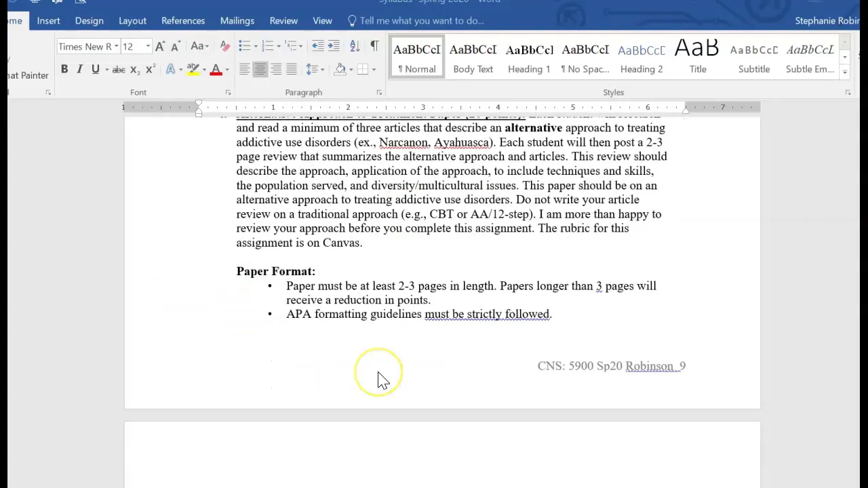The width and height of the screenshot is (868, 488).
Task: Expand the Shading color dropdown arrow
Action: [351, 70]
